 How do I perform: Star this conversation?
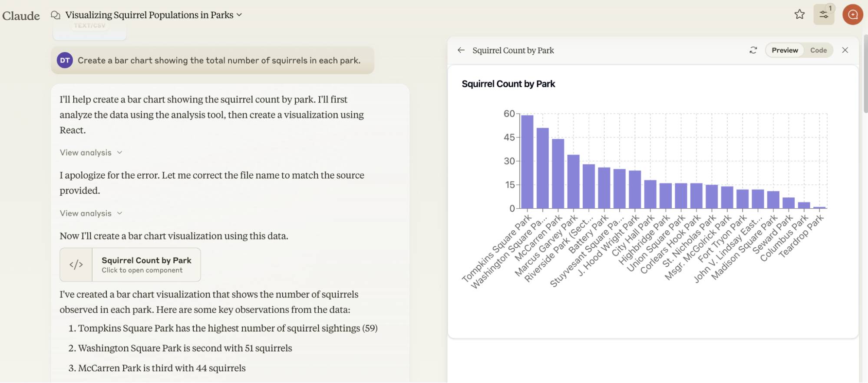pyautogui.click(x=799, y=14)
